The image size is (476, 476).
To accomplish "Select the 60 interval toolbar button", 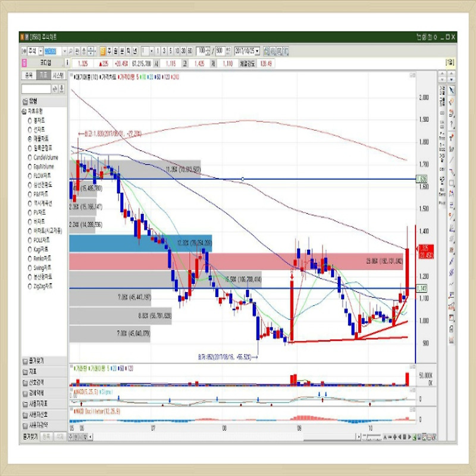I will (190, 51).
